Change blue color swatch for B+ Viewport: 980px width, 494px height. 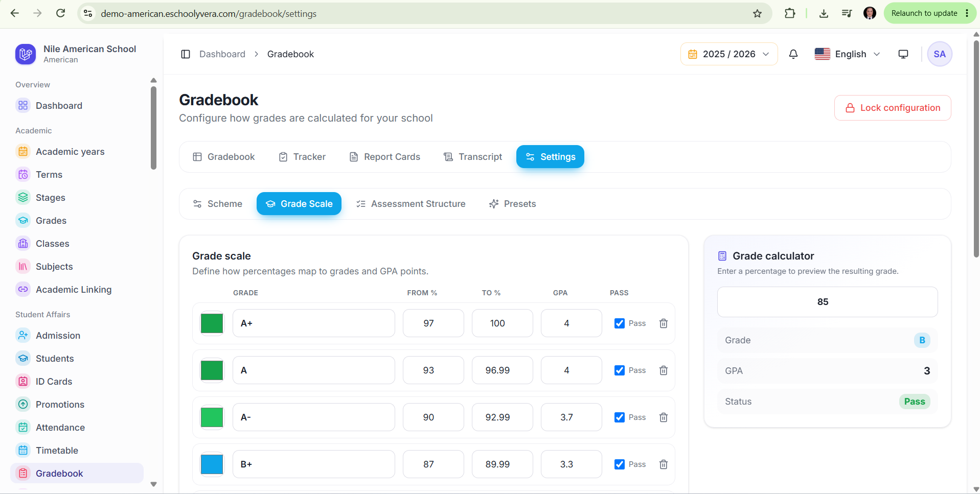(212, 464)
